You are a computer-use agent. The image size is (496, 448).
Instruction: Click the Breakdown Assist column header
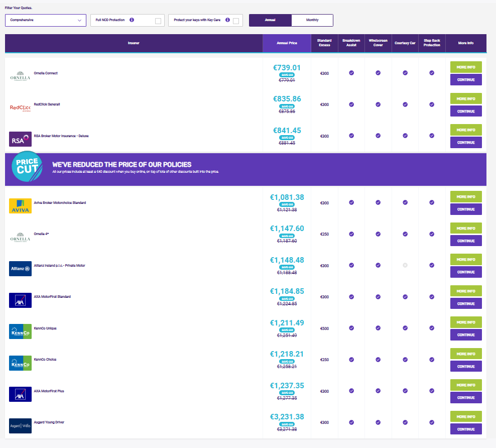(351, 43)
